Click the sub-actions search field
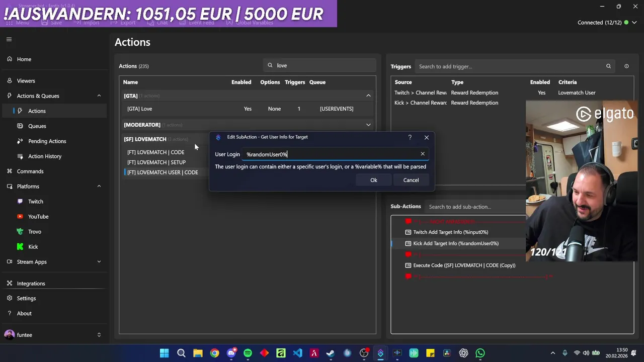Viewport: 644px width, 362px height. [x=475, y=207]
